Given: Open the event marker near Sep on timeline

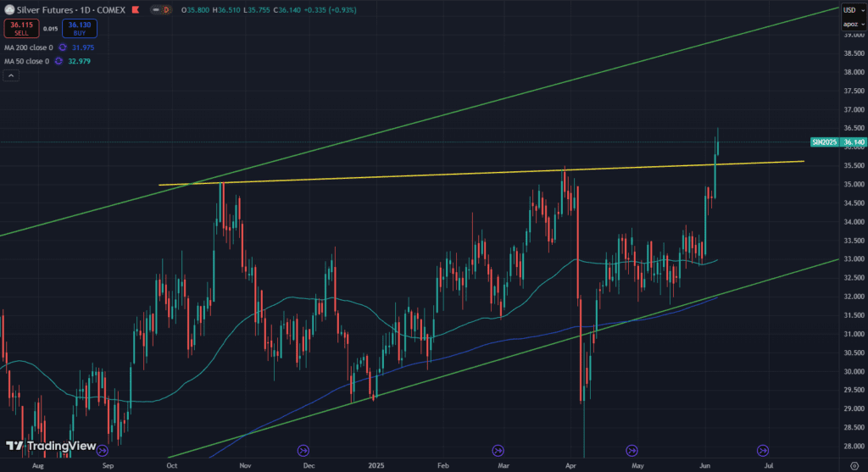Looking at the screenshot, I should click(102, 451).
